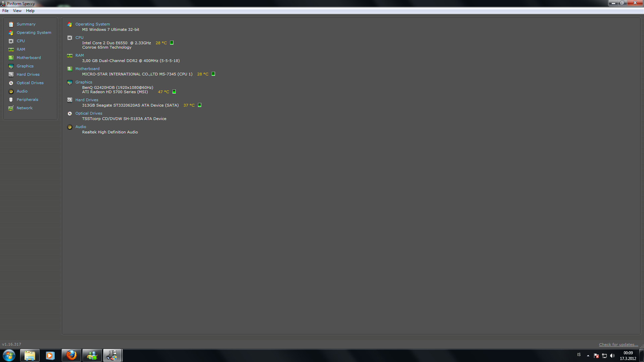Click the Network icon in sidebar
Image resolution: width=644 pixels, height=362 pixels.
(x=11, y=108)
